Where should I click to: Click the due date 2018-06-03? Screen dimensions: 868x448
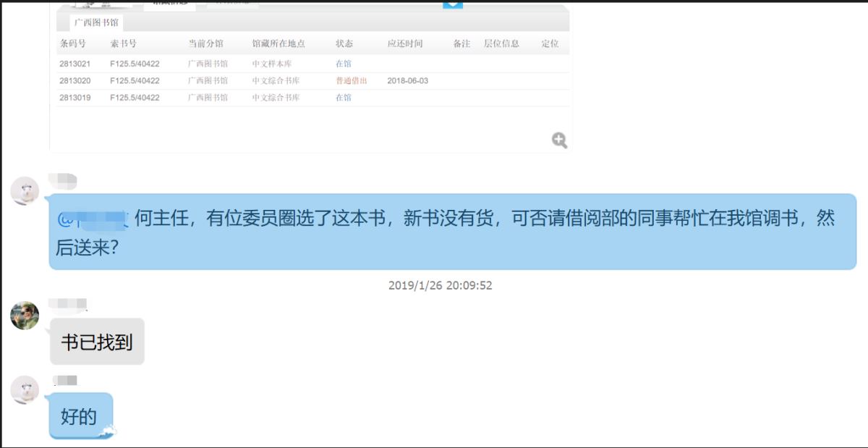click(408, 81)
